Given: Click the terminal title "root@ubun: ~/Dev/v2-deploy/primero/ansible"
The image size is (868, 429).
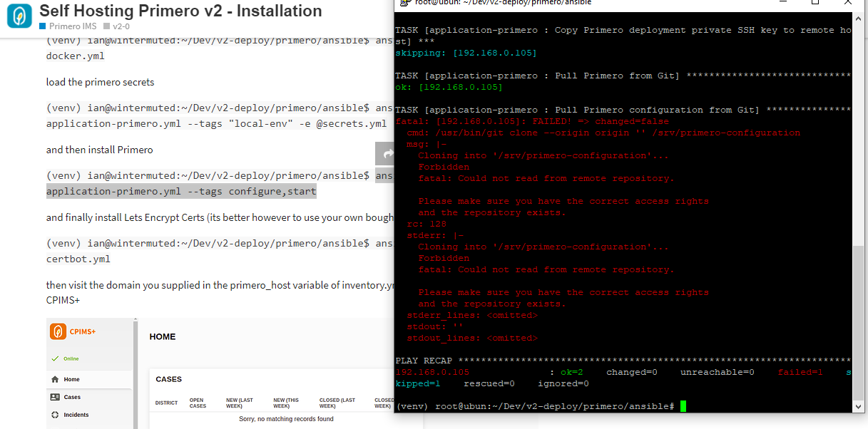Looking at the screenshot, I should pyautogui.click(x=502, y=2).
